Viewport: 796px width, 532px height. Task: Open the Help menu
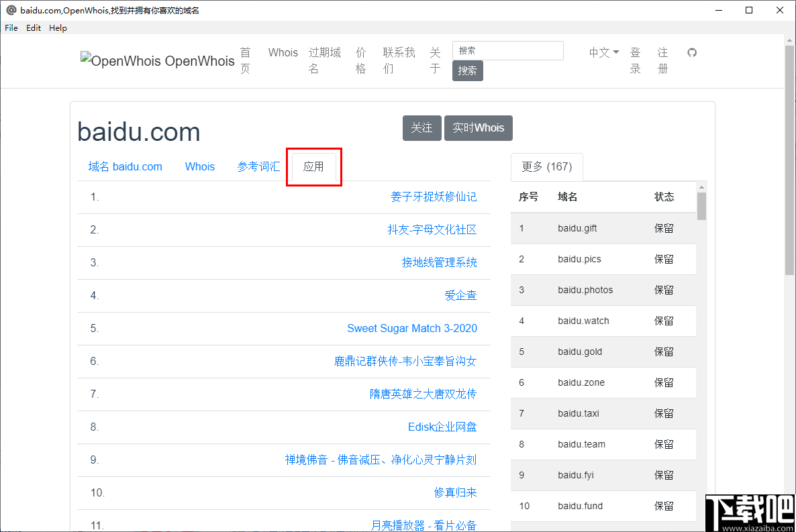pyautogui.click(x=58, y=28)
